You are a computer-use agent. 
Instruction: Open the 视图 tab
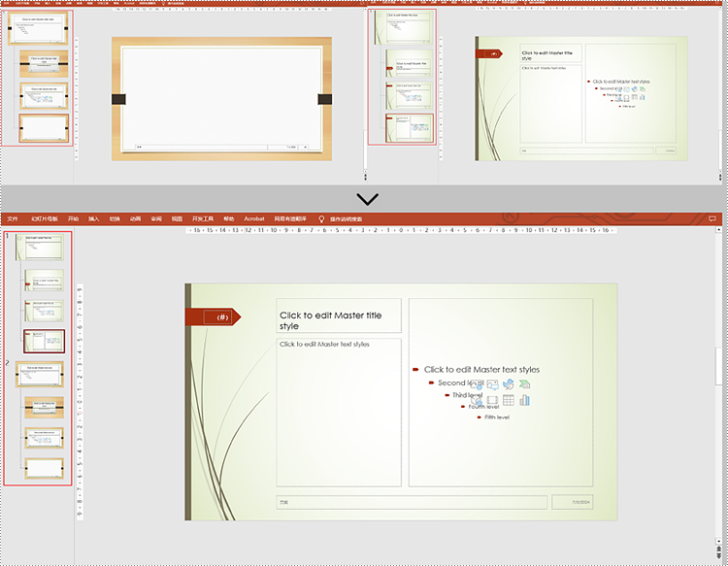(x=177, y=218)
